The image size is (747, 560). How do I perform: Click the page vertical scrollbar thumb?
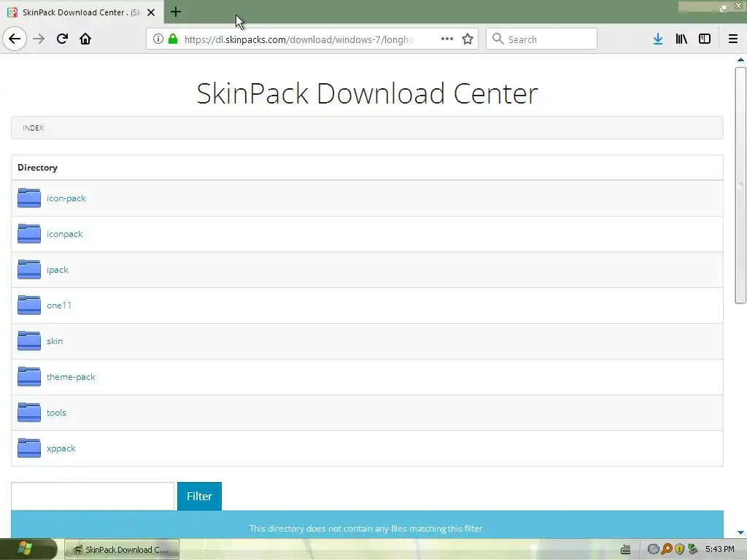[740, 185]
